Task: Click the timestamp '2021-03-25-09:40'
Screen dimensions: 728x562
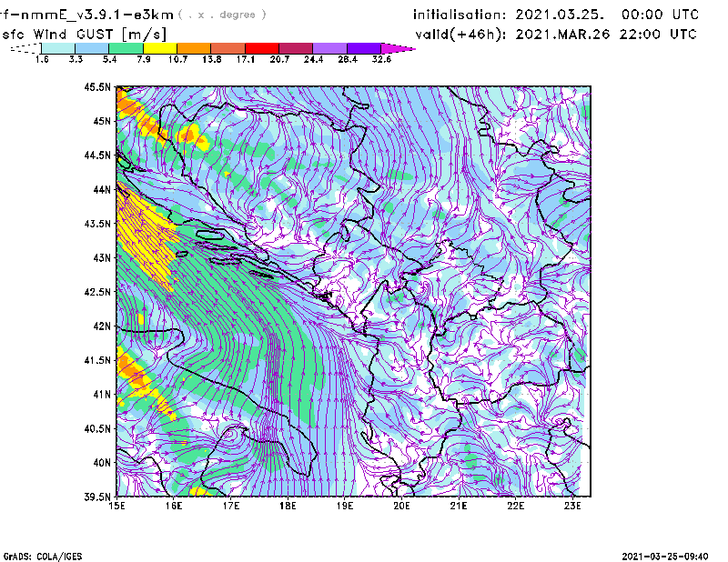Action: pos(665,557)
